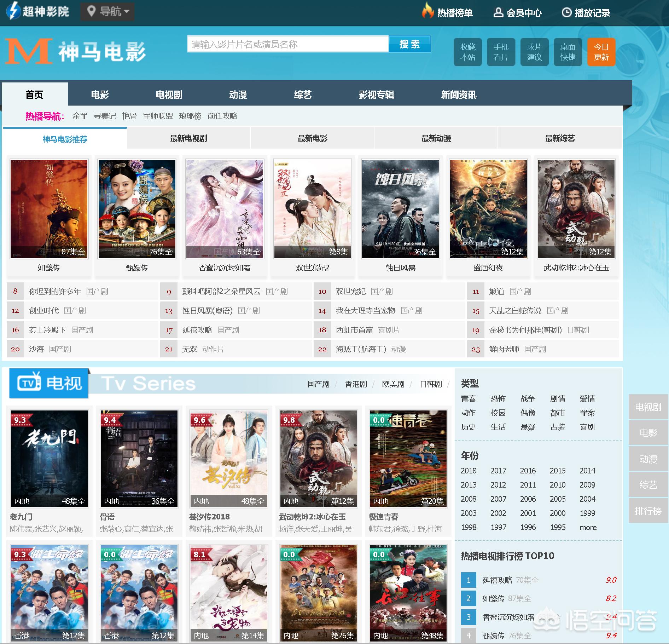Filter shows by year 2008
The image size is (669, 644).
pos(469,499)
